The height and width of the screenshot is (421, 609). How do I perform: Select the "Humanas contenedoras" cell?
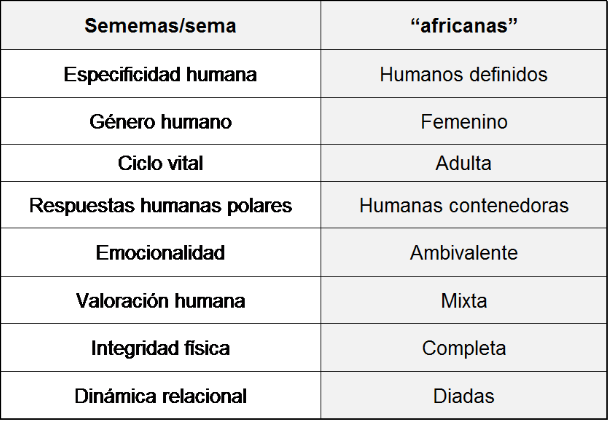tap(463, 206)
